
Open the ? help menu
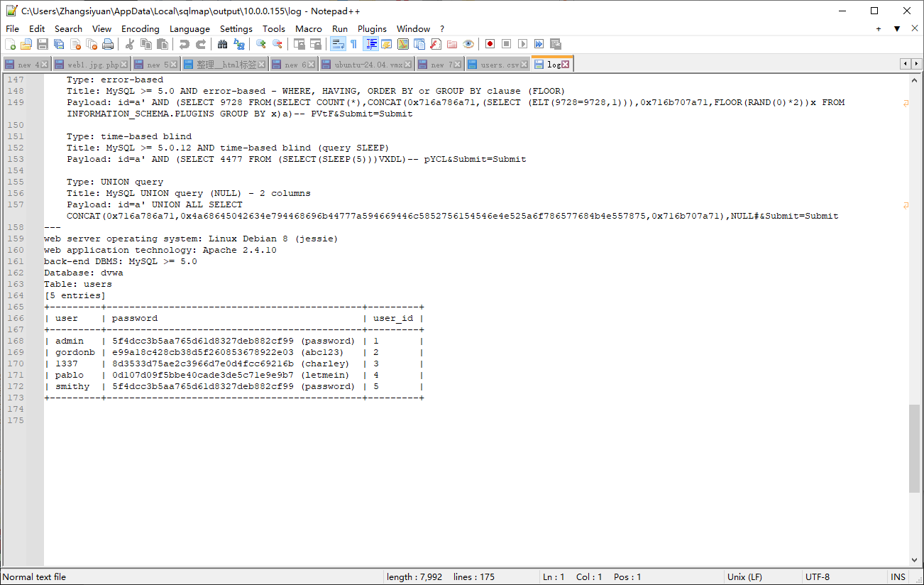point(442,28)
